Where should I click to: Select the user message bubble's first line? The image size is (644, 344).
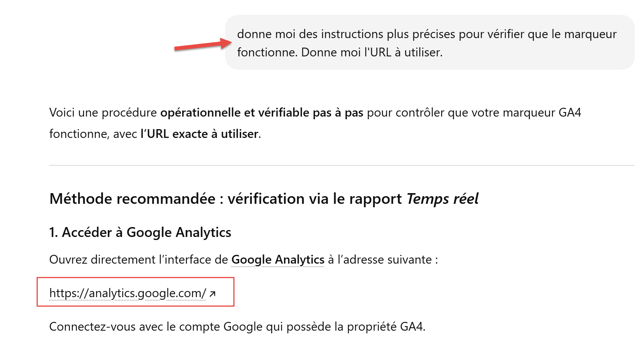click(x=426, y=34)
